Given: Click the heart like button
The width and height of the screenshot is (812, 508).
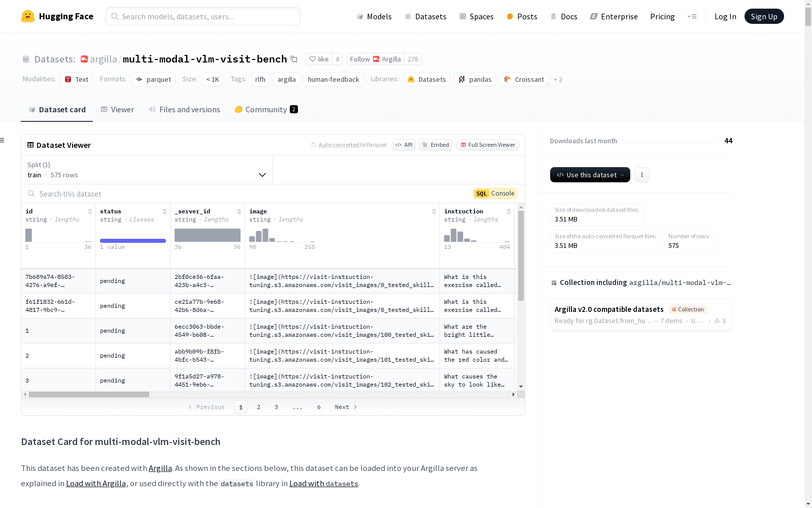Looking at the screenshot, I should [x=319, y=59].
